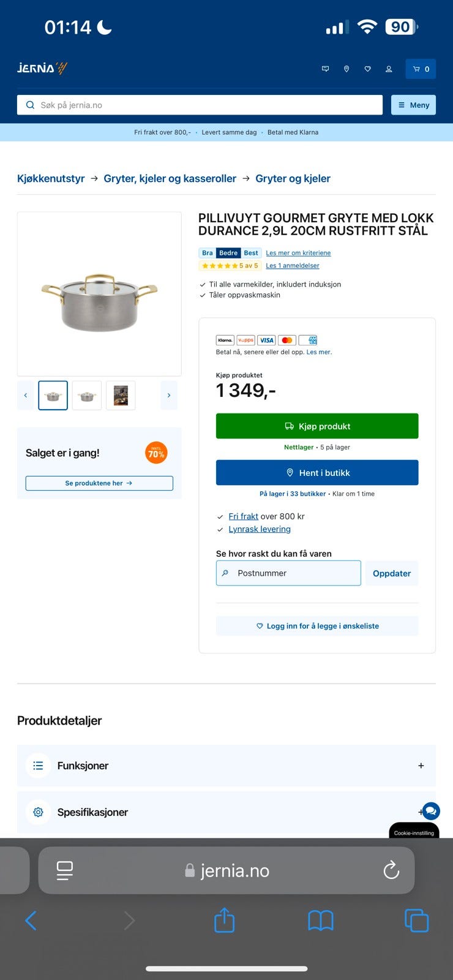Go to Gryter og kjeler breadcrumb
The width and height of the screenshot is (453, 980).
tap(293, 178)
